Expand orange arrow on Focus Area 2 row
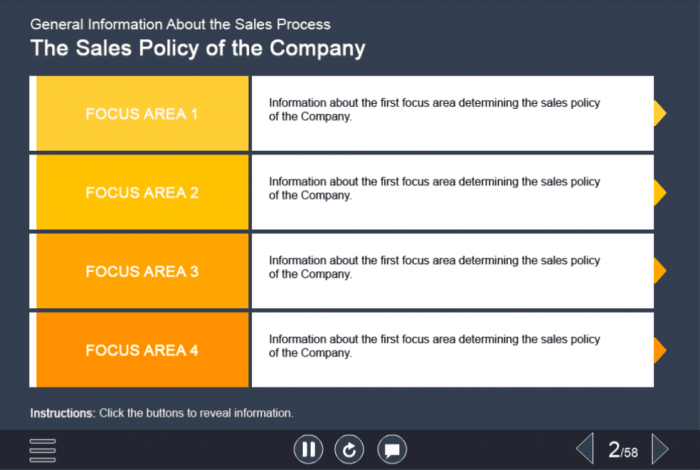The height and width of the screenshot is (470, 700). [x=659, y=192]
